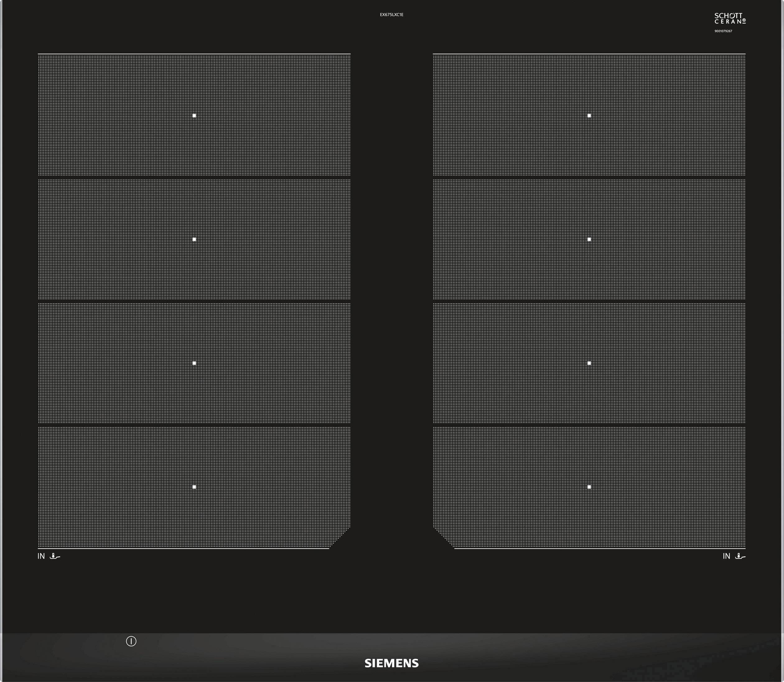This screenshot has height=682, width=784.
Task: Click the SIEMENS brand logo
Action: (391, 663)
